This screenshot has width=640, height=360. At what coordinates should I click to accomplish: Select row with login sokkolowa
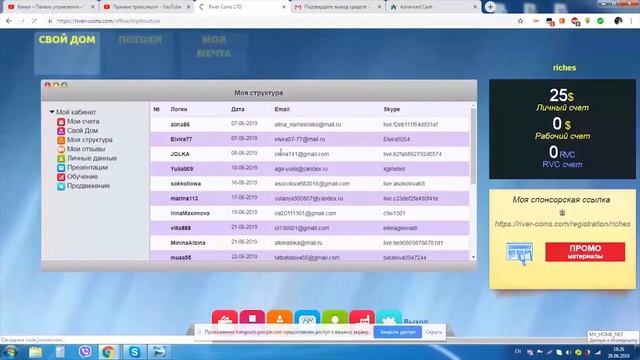coord(310,184)
